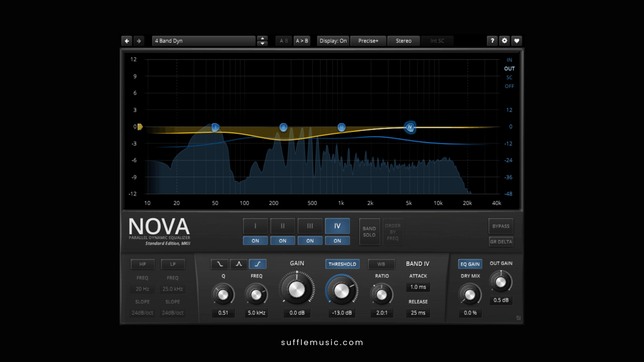Screen dimensions: 644x362
Task: Toggle Display: On button
Action: click(x=333, y=41)
